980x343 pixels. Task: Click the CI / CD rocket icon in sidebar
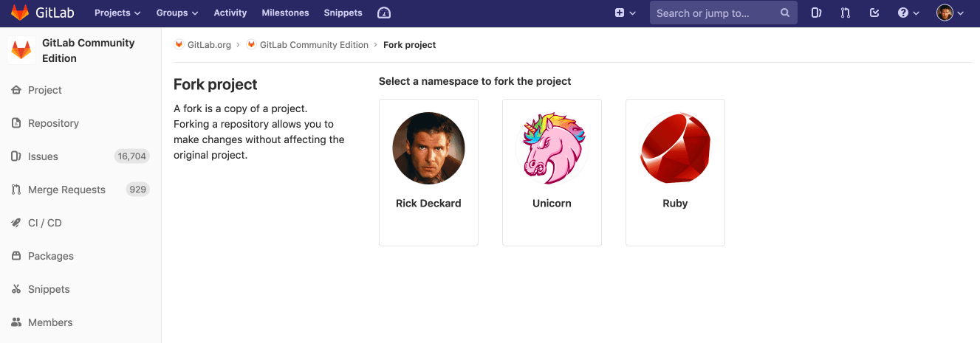point(16,223)
